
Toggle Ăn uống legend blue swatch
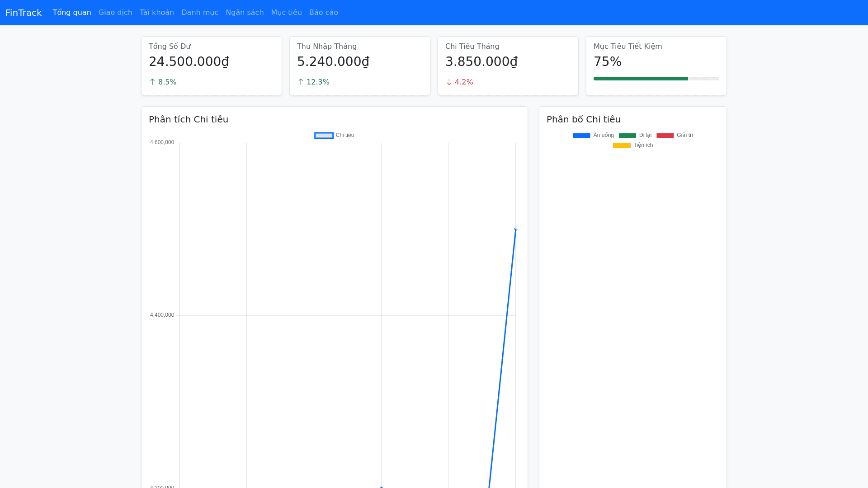(582, 136)
